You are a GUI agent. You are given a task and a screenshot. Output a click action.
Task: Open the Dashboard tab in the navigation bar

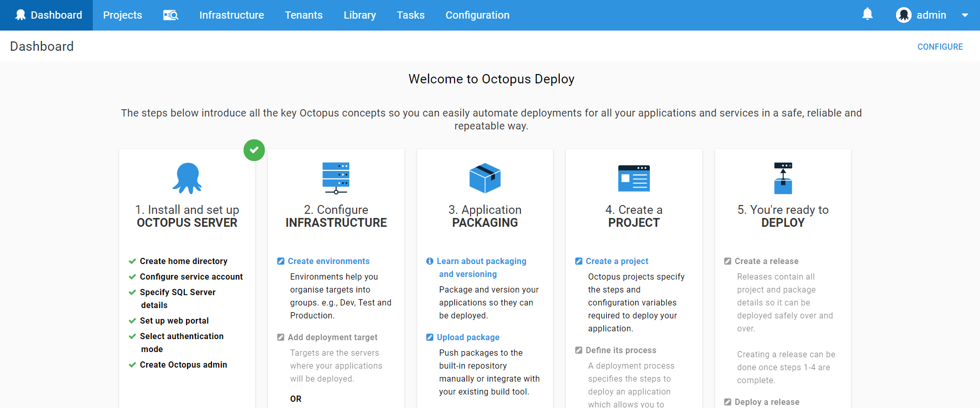pyautogui.click(x=47, y=15)
